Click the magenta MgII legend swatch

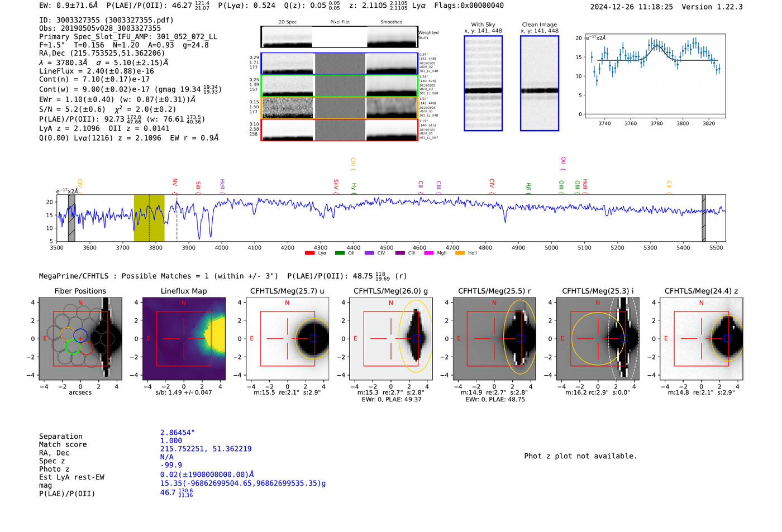428,253
